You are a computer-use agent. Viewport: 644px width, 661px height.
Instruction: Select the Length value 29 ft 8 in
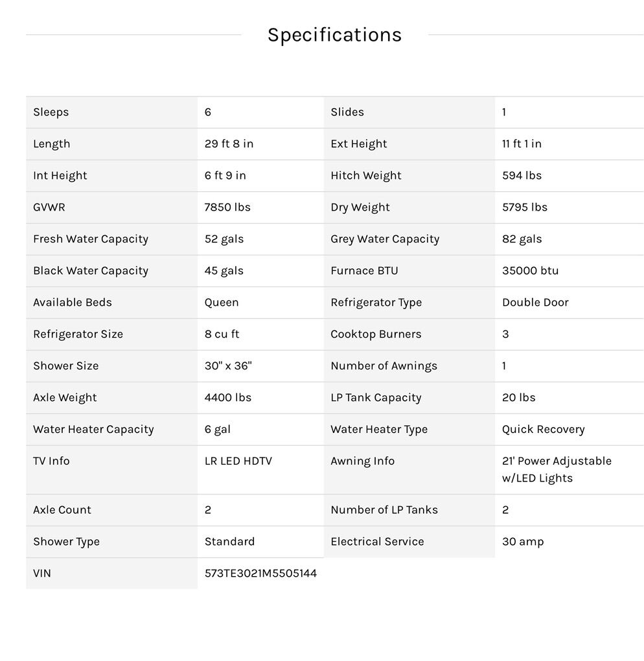tap(229, 144)
